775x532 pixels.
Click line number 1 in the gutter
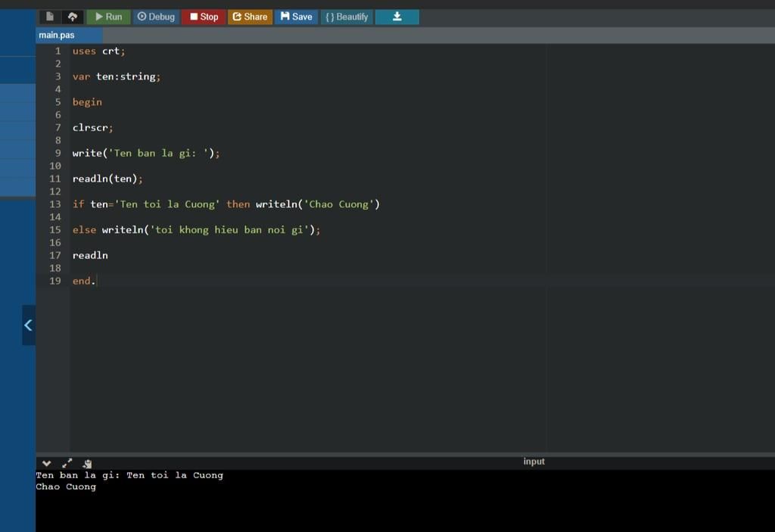[x=58, y=51]
